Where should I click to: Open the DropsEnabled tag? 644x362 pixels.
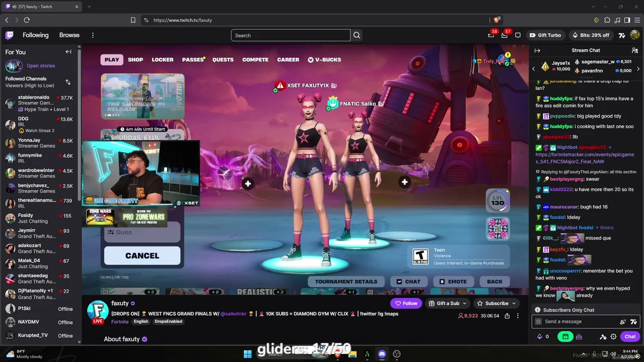click(x=168, y=322)
